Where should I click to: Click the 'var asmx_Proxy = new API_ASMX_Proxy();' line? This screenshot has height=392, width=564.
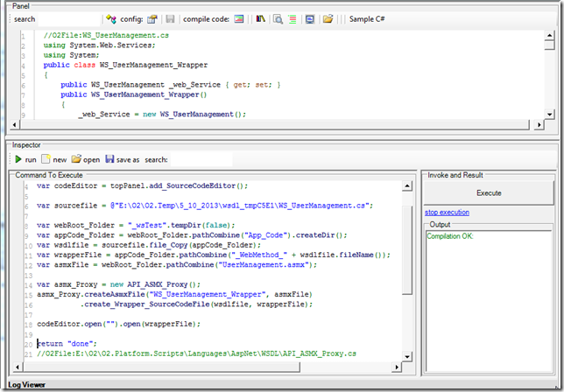[x=118, y=284]
